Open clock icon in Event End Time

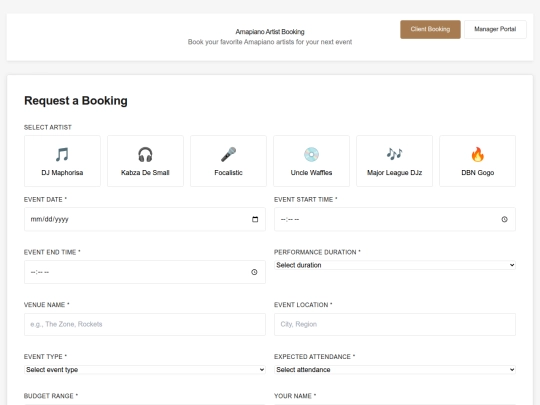tap(254, 272)
